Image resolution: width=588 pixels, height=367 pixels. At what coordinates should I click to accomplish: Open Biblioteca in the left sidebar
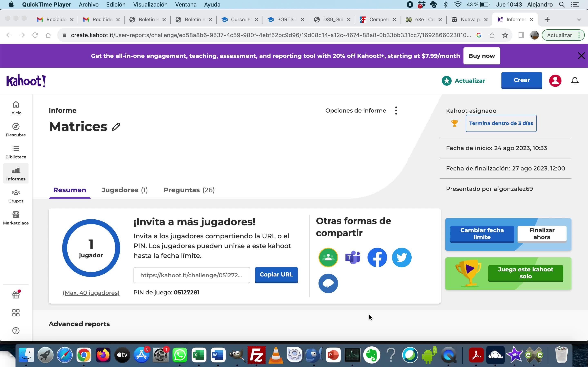coord(16,152)
